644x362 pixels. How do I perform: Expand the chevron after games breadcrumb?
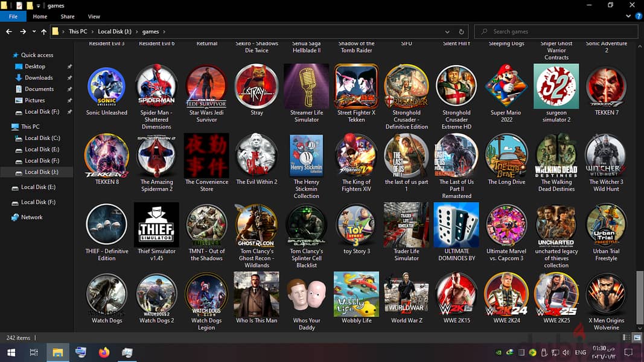[x=164, y=31]
